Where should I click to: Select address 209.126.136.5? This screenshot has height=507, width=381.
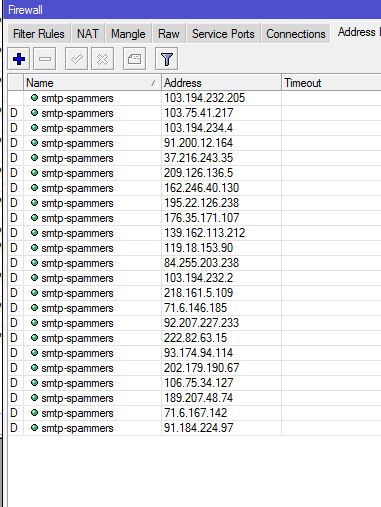click(198, 173)
